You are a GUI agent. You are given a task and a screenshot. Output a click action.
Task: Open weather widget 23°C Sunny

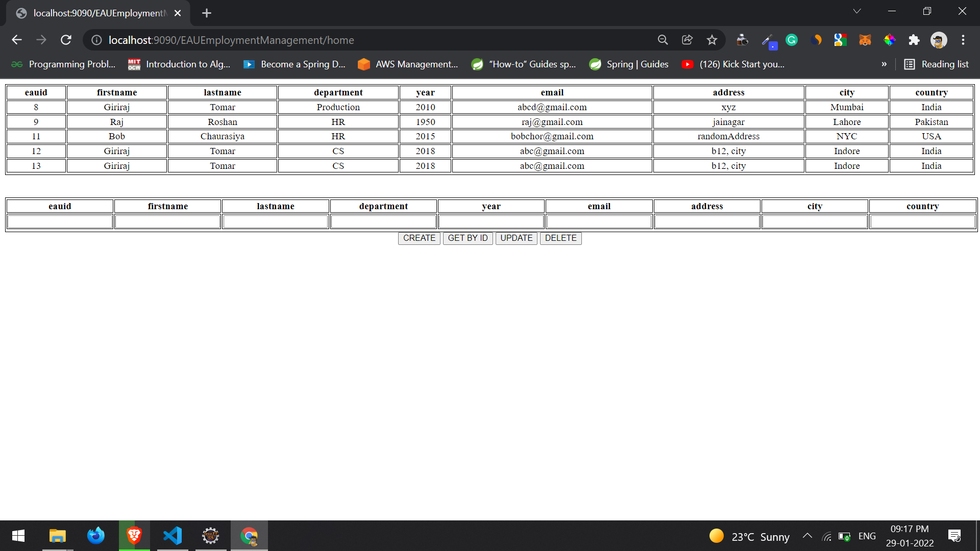click(749, 536)
